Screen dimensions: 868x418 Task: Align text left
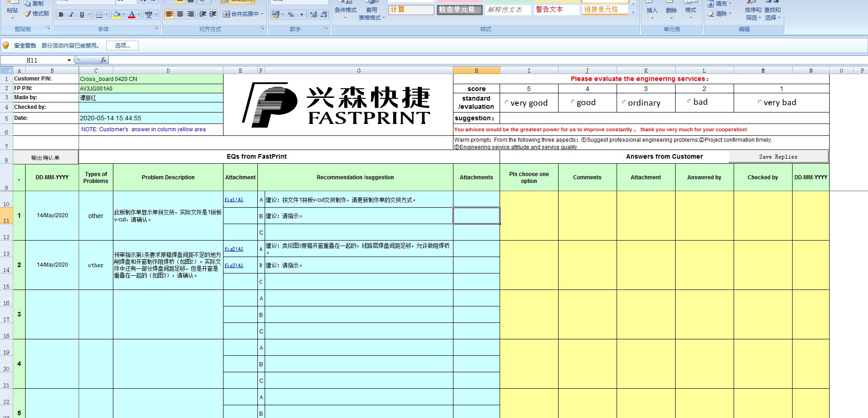169,14
